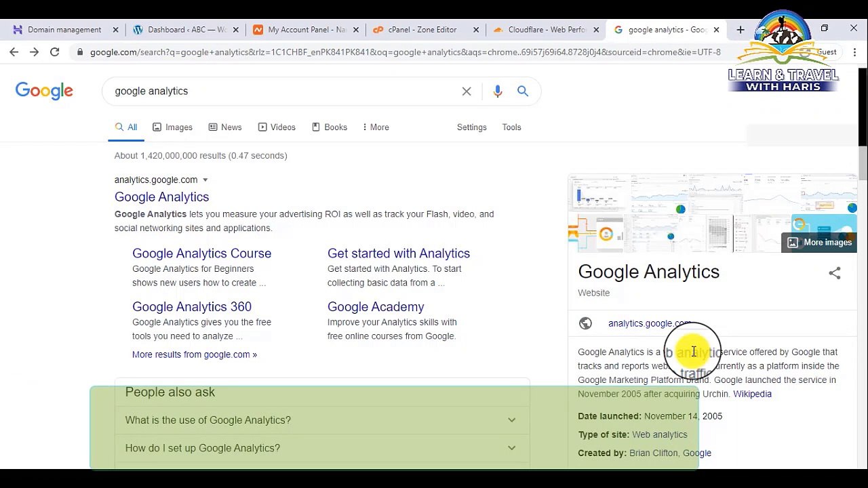Click the Google creator link
Viewport: 868px width, 488px height.
[697, 453]
